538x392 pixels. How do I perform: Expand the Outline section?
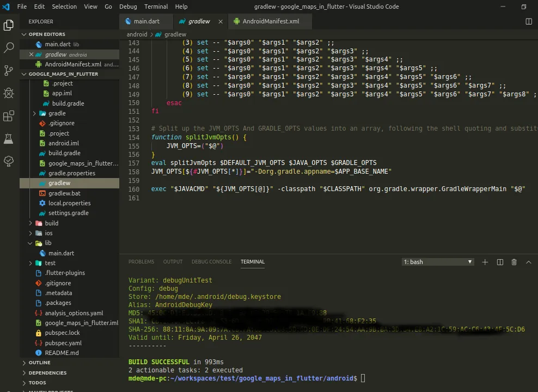pyautogui.click(x=39, y=363)
